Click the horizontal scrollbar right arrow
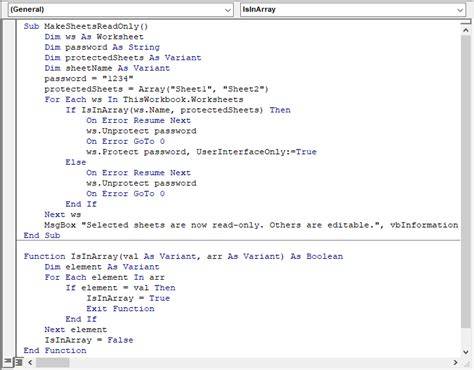This screenshot has width=474, height=370. coord(456,362)
